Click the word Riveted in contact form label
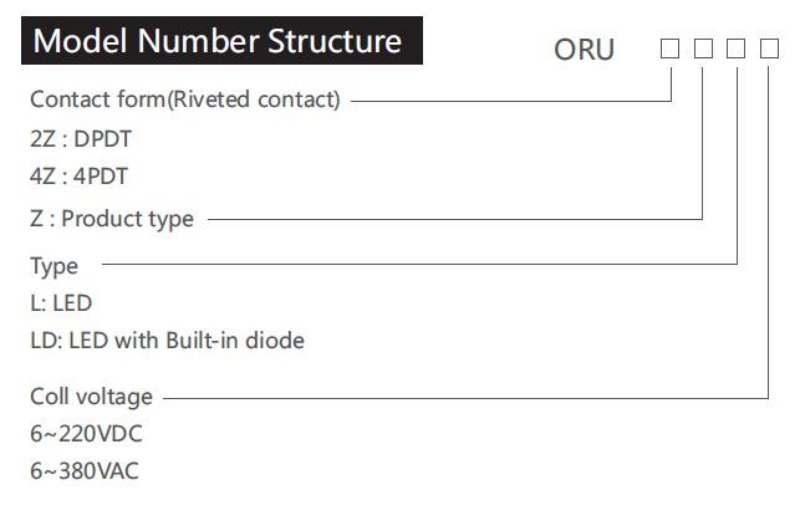 click(212, 99)
